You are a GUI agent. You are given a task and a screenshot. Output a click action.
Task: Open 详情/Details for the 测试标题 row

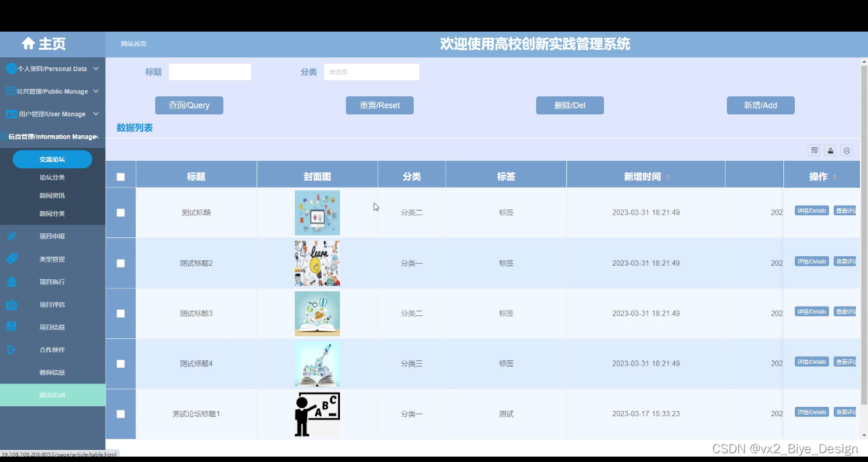[812, 210]
